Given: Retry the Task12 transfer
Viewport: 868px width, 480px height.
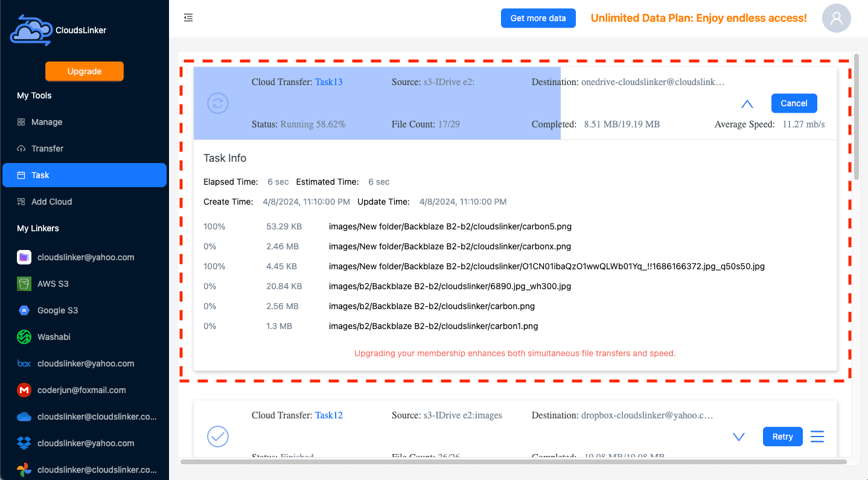Looking at the screenshot, I should 782,437.
